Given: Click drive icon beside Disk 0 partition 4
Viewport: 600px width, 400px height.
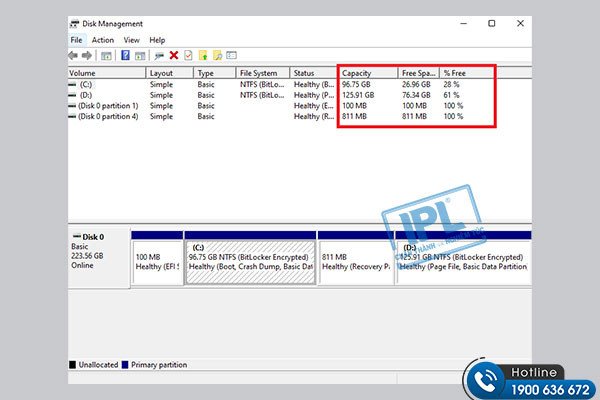Looking at the screenshot, I should coord(72,116).
